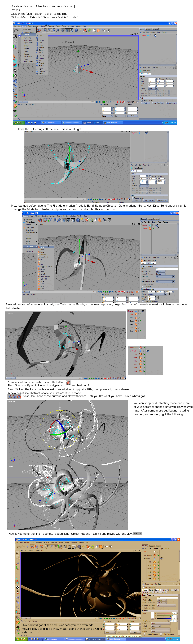This screenshot has width=193, height=644.
Task: Collapse Pyramid tree expander in bottom screenshot
Action: click(145, 559)
